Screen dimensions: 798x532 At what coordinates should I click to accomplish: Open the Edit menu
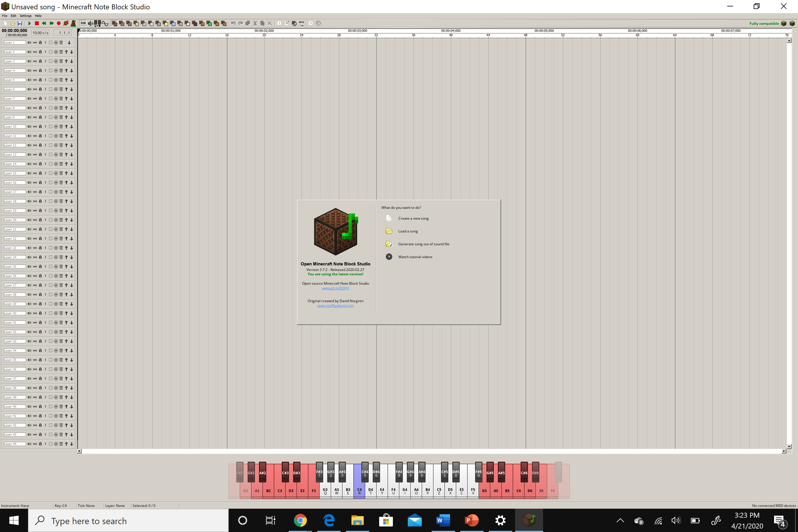[x=14, y=16]
